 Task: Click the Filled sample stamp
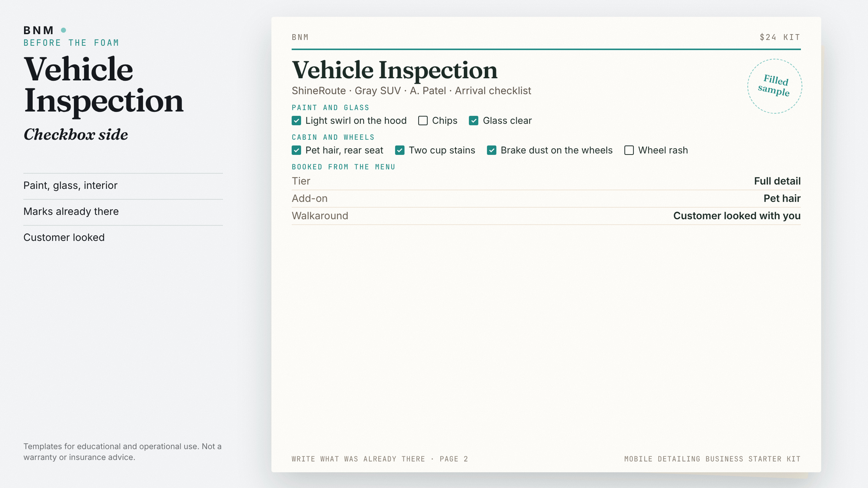coord(774,86)
